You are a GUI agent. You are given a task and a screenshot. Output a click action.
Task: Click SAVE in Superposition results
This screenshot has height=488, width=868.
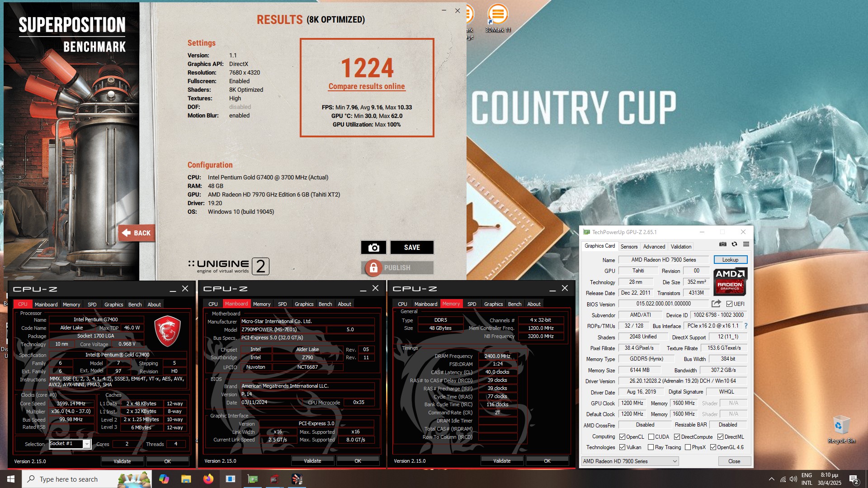pyautogui.click(x=412, y=248)
